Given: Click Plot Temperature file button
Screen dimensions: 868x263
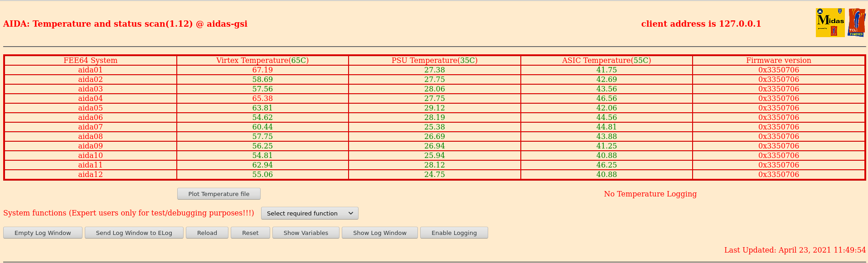Looking at the screenshot, I should tap(219, 194).
